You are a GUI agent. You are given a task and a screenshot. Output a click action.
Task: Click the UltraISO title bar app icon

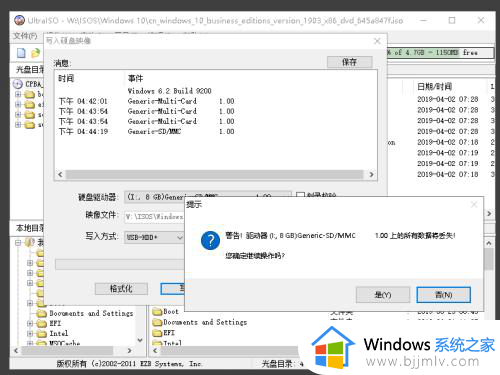19,20
